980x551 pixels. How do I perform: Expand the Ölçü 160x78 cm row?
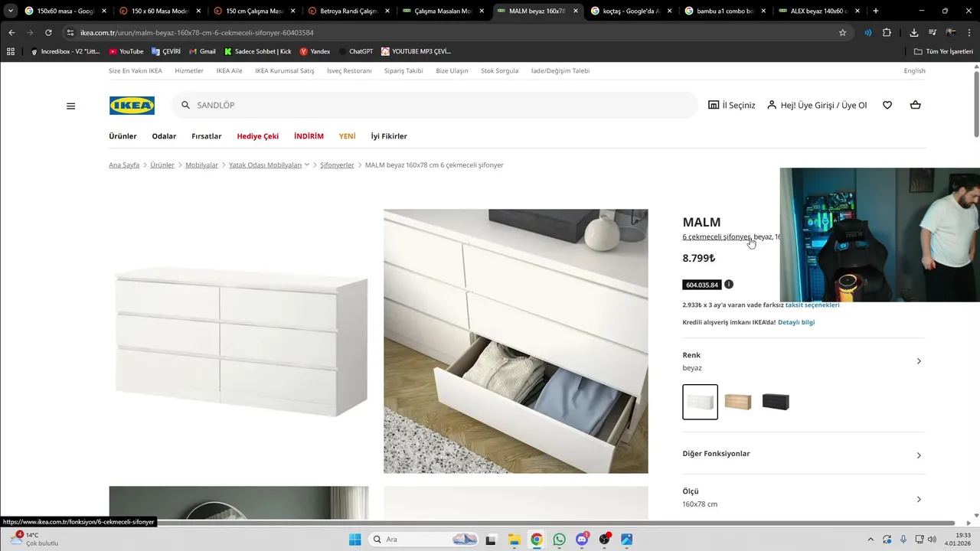[804, 497]
